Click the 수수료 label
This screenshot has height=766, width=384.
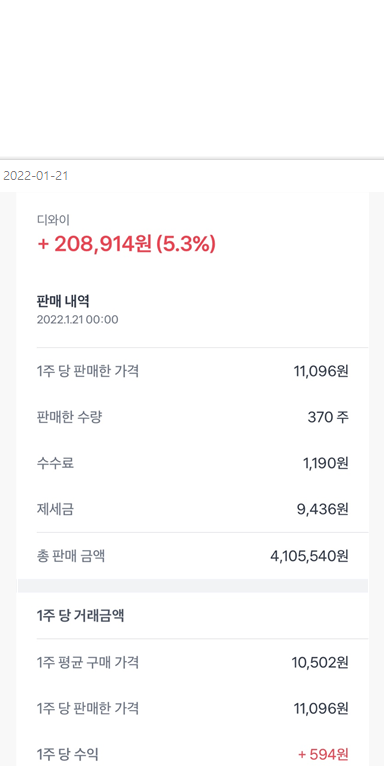(x=55, y=463)
